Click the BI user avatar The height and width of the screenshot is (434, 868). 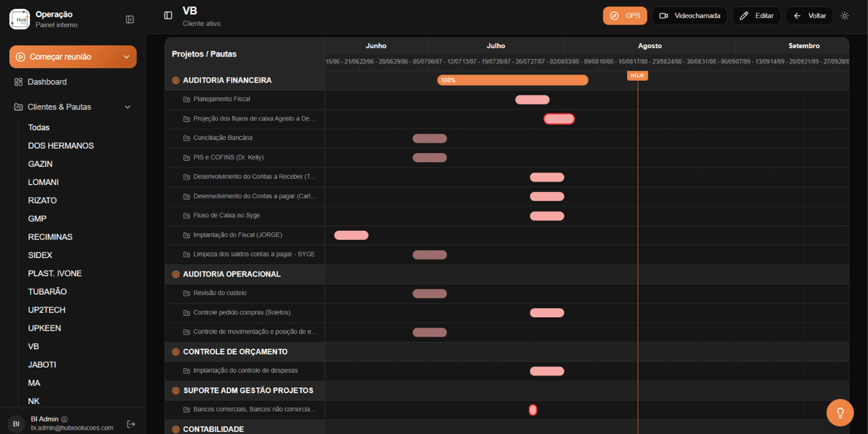[16, 424]
